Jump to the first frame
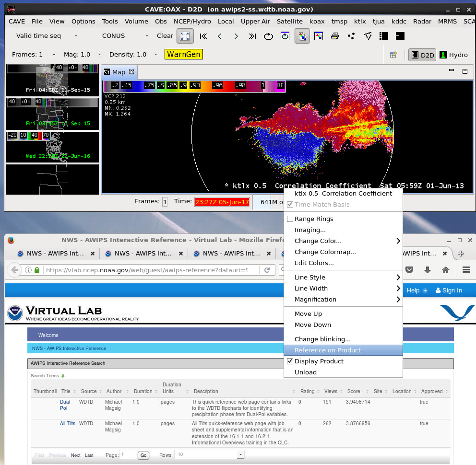The width and height of the screenshot is (476, 465). click(203, 36)
